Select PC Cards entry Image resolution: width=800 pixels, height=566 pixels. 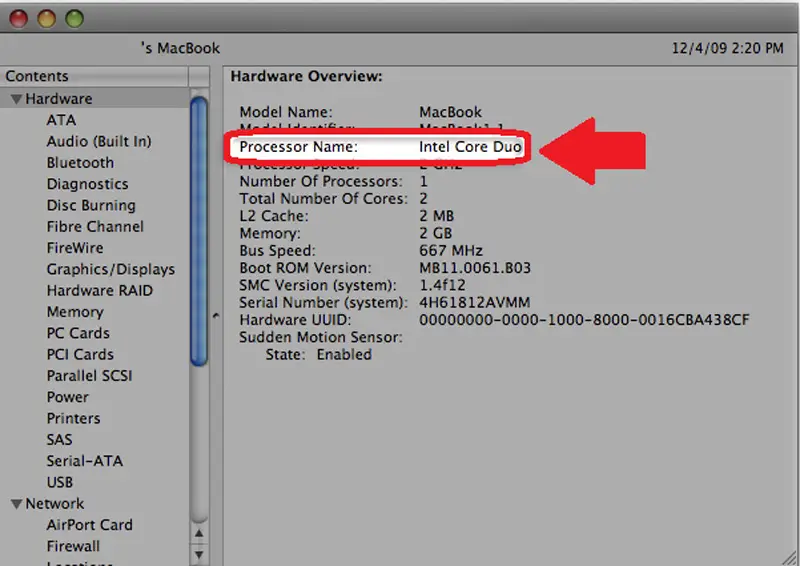click(78, 333)
